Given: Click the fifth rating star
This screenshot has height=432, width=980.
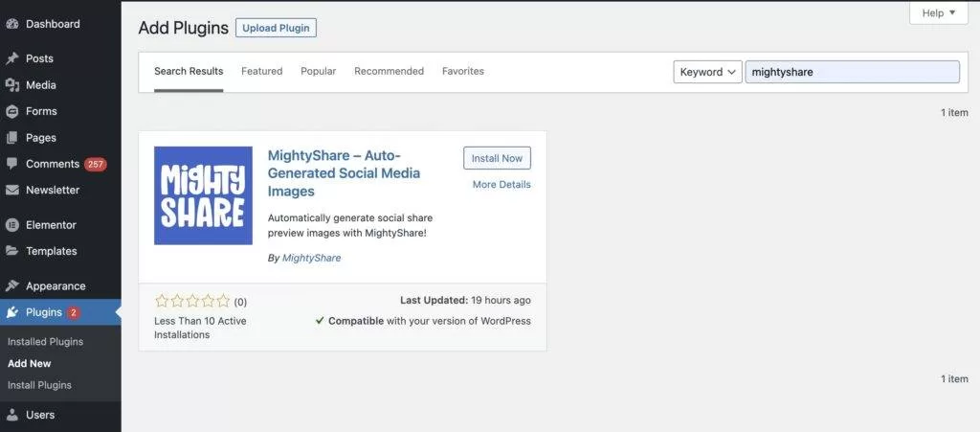Looking at the screenshot, I should click(223, 302).
